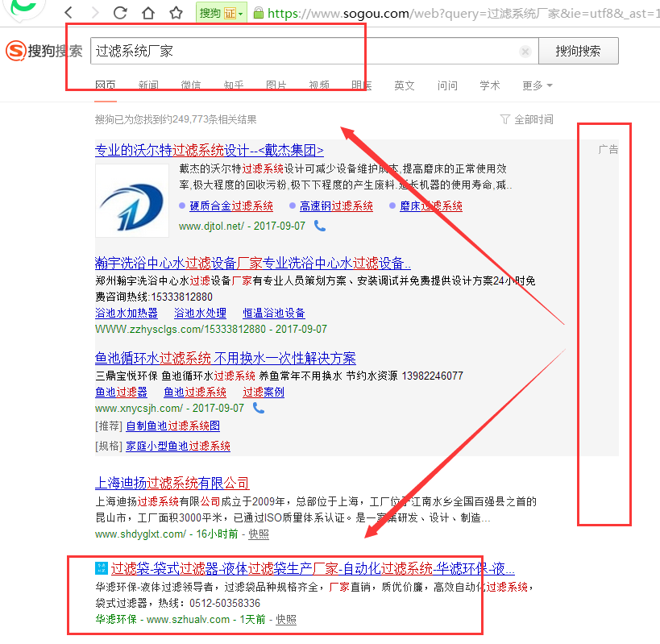660x644 pixels.
Task: Click the browser back arrow
Action: coord(68,13)
